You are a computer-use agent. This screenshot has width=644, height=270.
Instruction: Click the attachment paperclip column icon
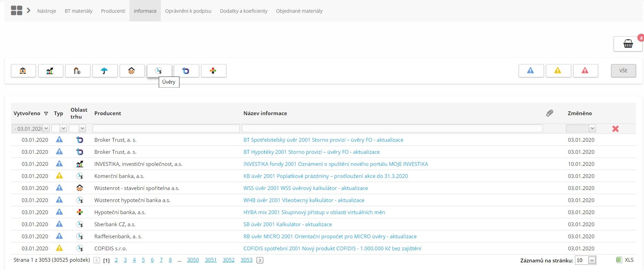pyautogui.click(x=550, y=113)
